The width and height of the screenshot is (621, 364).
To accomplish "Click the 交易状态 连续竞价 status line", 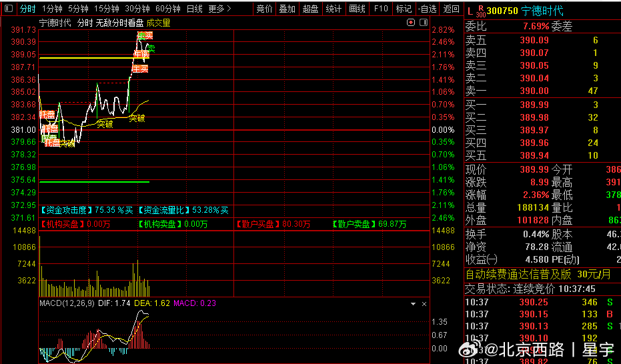I will pyautogui.click(x=530, y=289).
